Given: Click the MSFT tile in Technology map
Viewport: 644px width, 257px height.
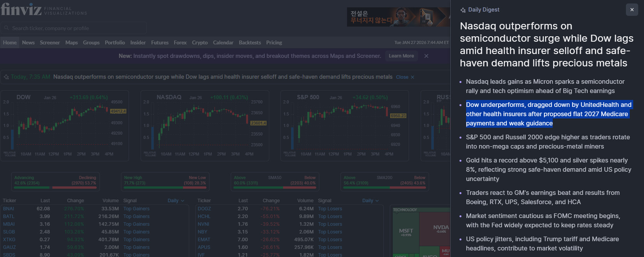Looking at the screenshot, I should [x=406, y=232].
